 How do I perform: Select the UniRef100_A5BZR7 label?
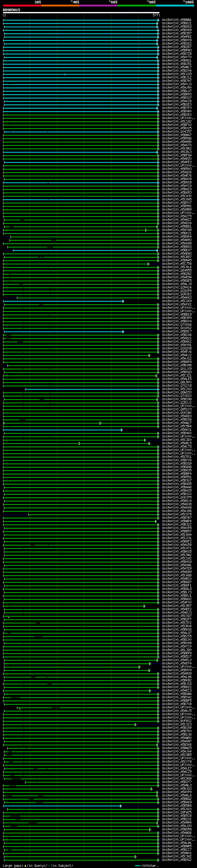pos(176,47)
